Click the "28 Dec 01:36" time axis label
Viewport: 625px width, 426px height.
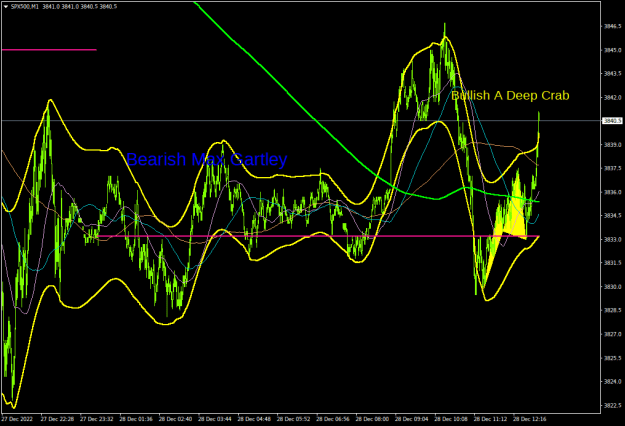pos(136,419)
